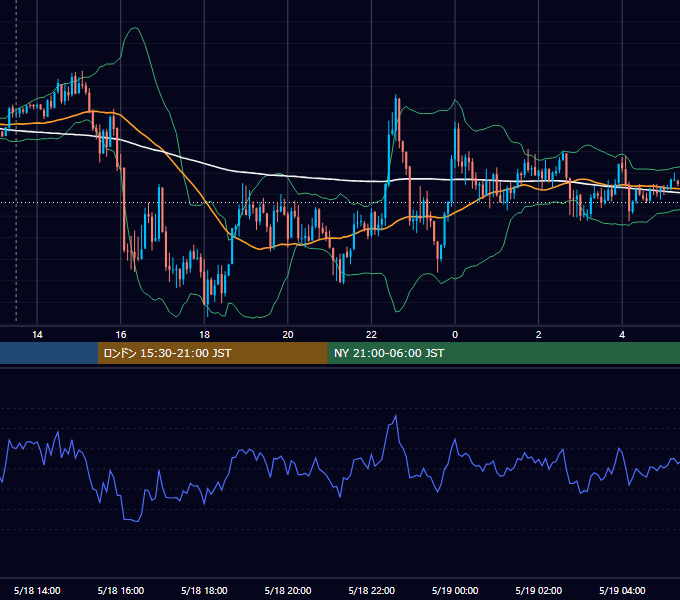The image size is (680, 600).
Task: Click the 5/18 18:00 date label
Action: click(x=204, y=590)
